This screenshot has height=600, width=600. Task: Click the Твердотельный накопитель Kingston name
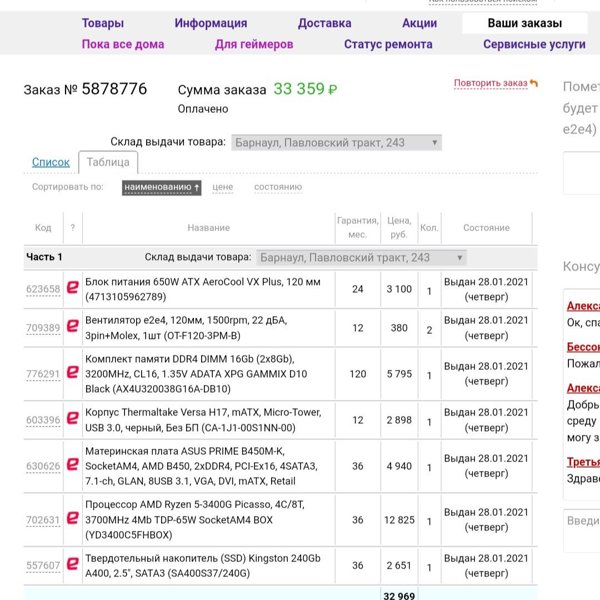[203, 566]
